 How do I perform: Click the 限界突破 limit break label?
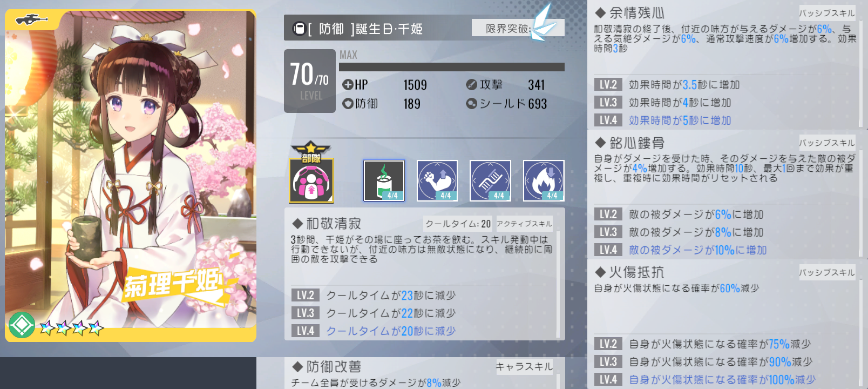[x=508, y=28]
